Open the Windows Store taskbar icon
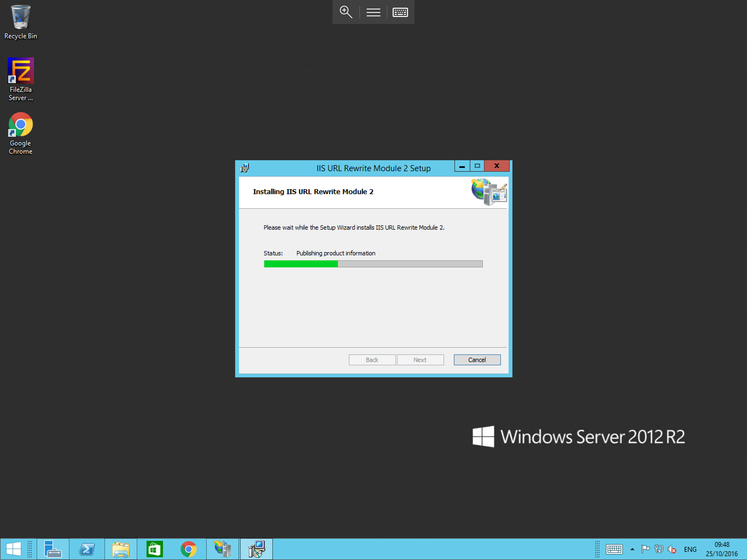 pyautogui.click(x=154, y=549)
